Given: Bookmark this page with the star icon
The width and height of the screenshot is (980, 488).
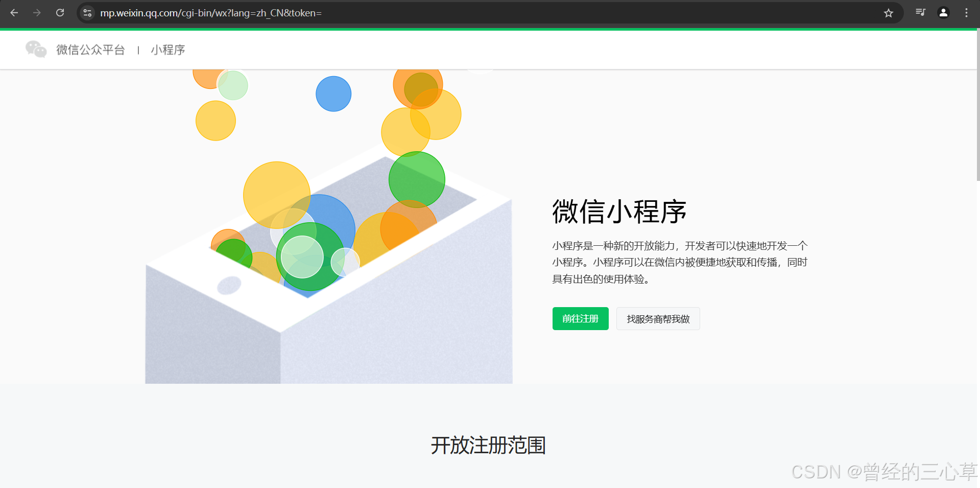Looking at the screenshot, I should click(x=889, y=13).
